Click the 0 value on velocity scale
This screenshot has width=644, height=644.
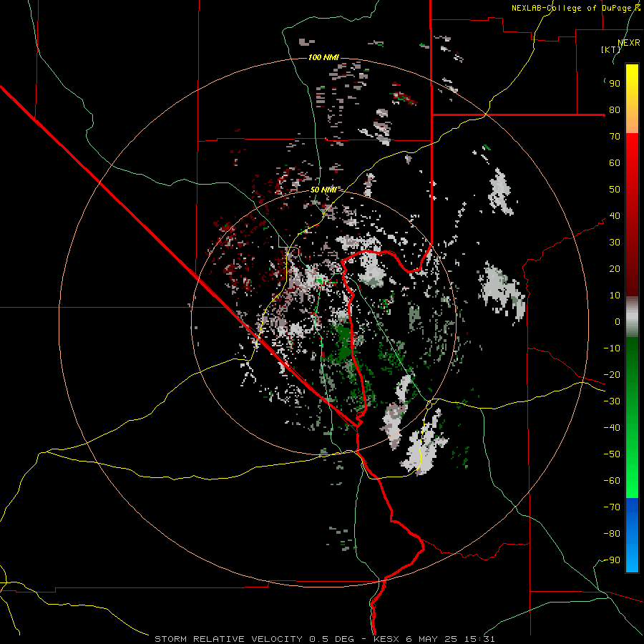[618, 322]
